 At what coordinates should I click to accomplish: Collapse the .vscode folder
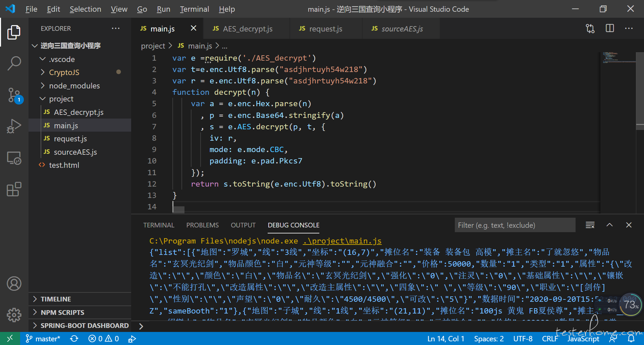click(43, 59)
